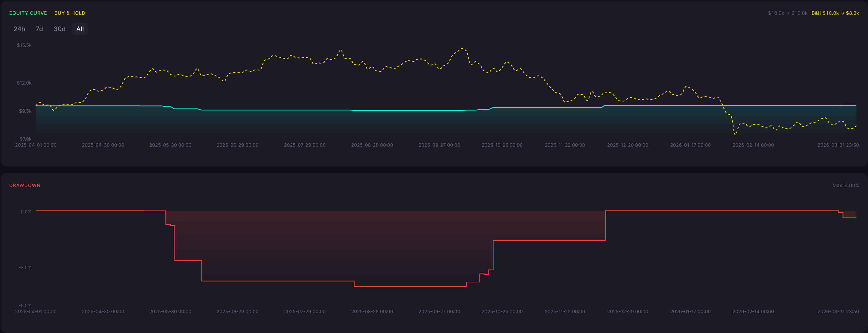Viewport: 868px width, 333px height.
Task: Click 2025-05-30 00:00 on drawdown chart axis
Action: [170, 312]
